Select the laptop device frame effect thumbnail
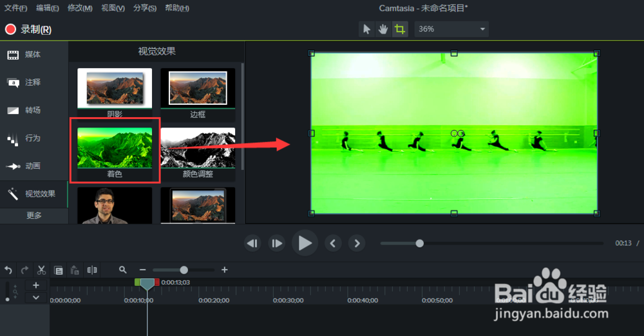Image resolution: width=644 pixels, height=336 pixels. click(198, 205)
